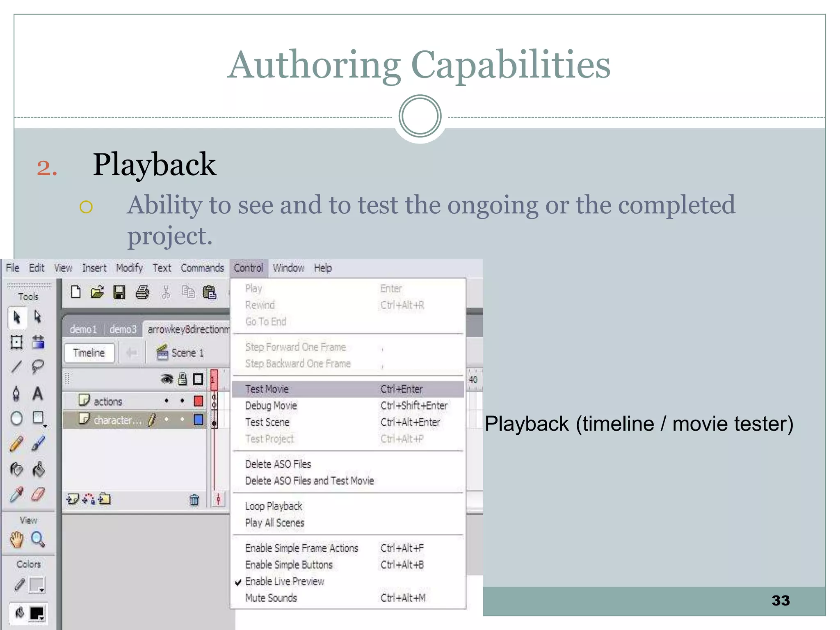Click the Timeline button
This screenshot has width=840, height=630.
point(89,353)
